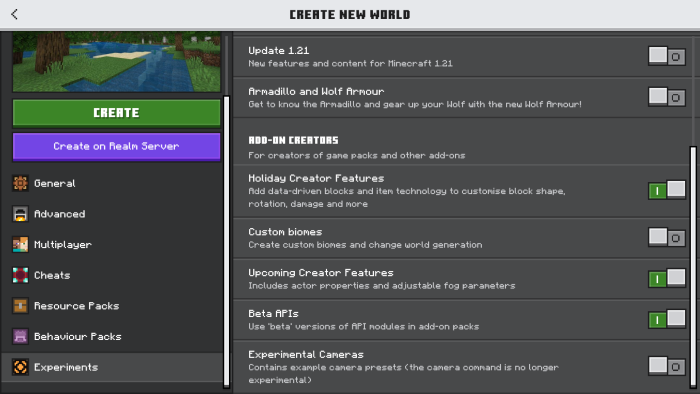Enable the Update 1.21 toggle

[667, 57]
